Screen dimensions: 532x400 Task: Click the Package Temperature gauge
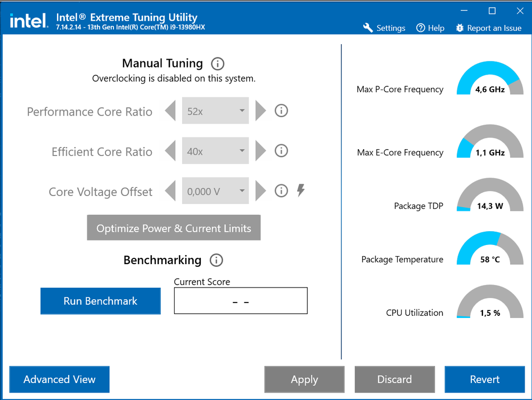pyautogui.click(x=490, y=248)
